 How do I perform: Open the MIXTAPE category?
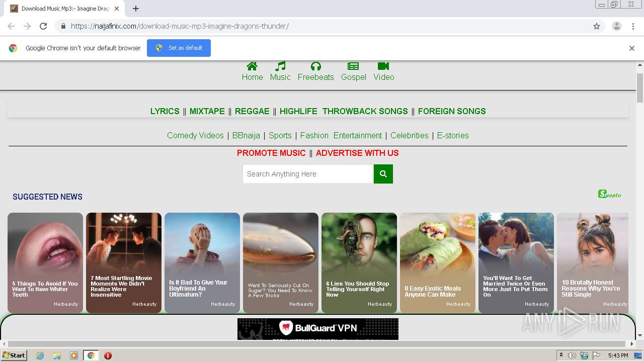tap(207, 111)
